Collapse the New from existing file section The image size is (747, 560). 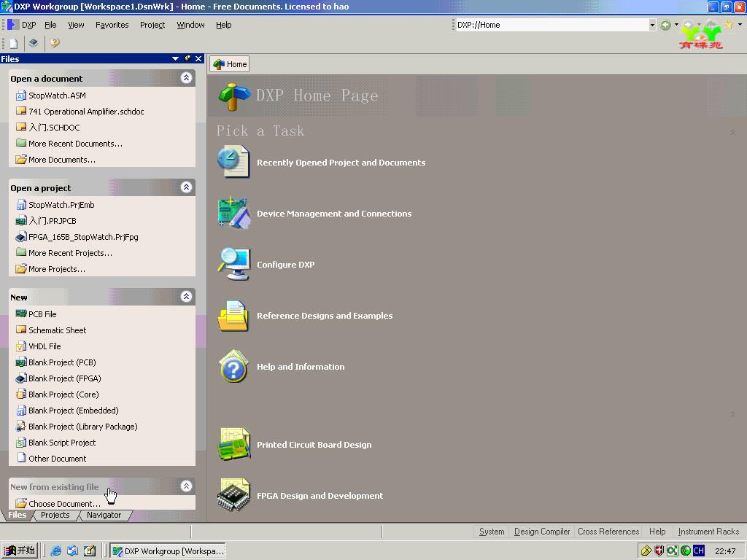tap(186, 486)
